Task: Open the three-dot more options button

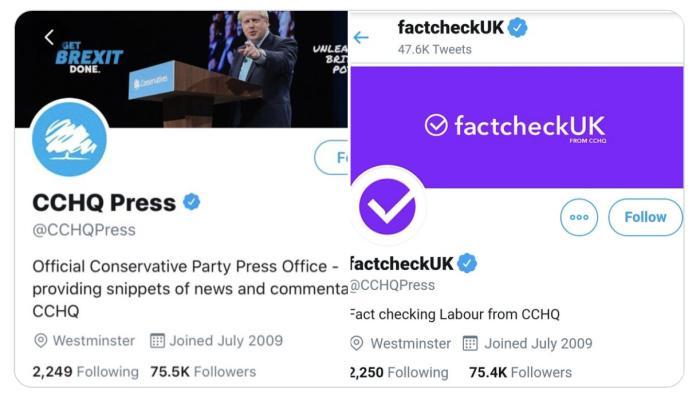Action: [x=579, y=217]
